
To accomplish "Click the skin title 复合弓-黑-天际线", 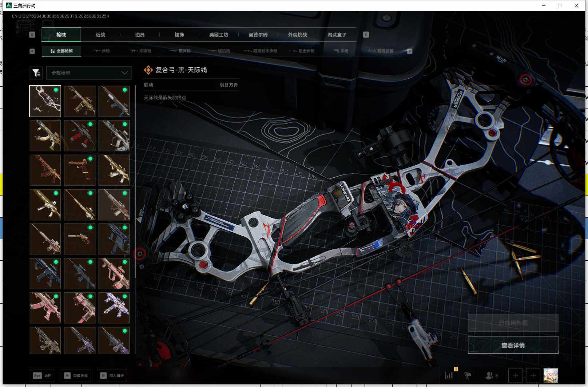I will pyautogui.click(x=181, y=70).
